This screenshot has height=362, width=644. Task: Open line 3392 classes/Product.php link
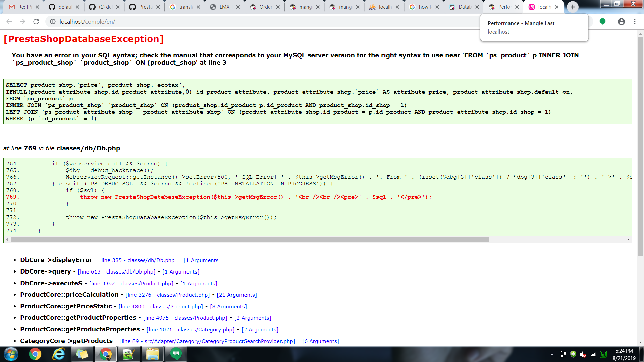pyautogui.click(x=131, y=284)
